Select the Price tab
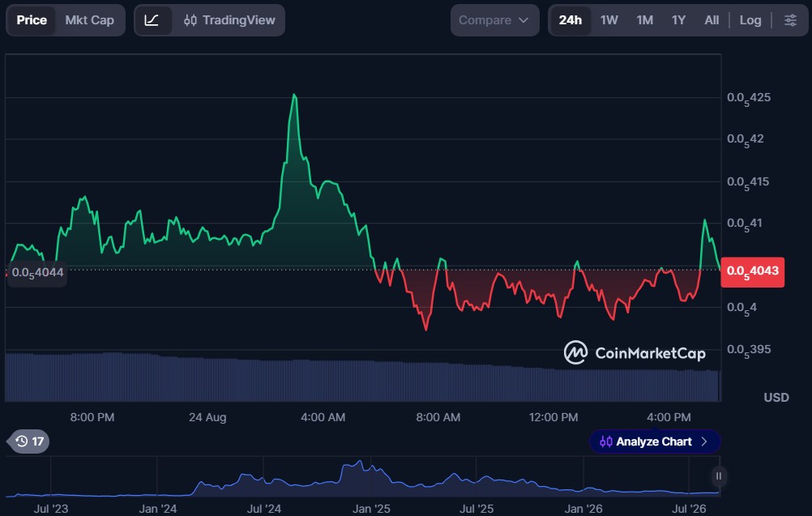Viewport: 812px width, 516px height. tap(32, 20)
